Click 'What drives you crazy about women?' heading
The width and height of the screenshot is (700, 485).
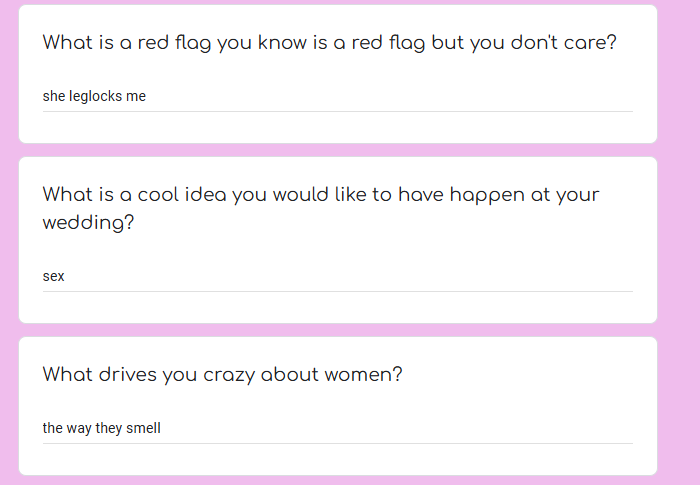(x=222, y=375)
